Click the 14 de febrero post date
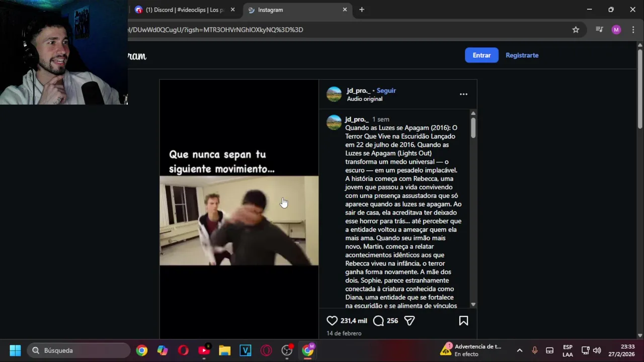Image resolution: width=644 pixels, height=362 pixels. pos(344,333)
